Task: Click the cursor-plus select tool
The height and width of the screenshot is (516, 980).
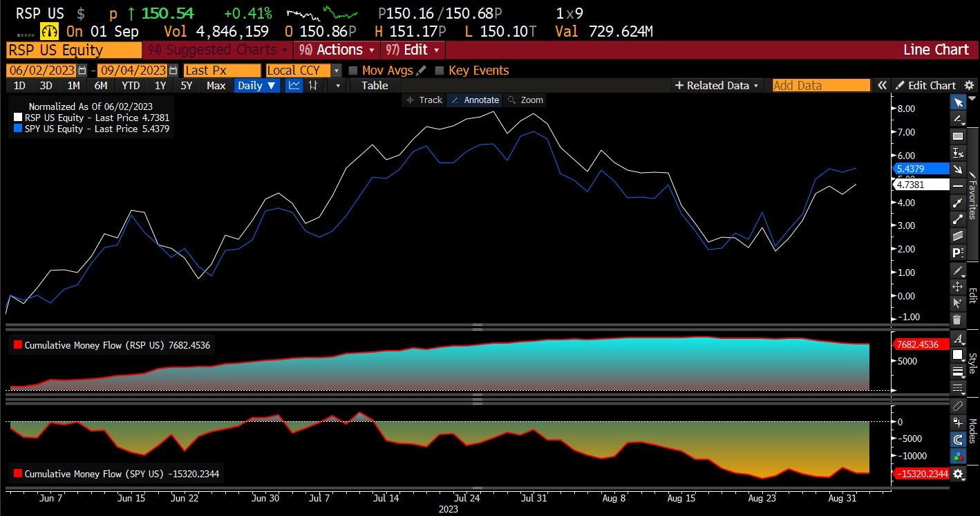Action: click(958, 303)
